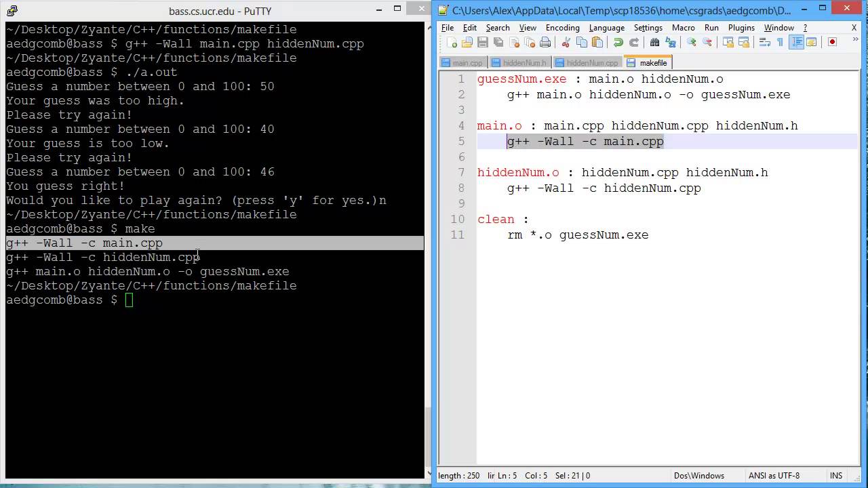Toggle the indent guide toolbar button
Viewport: 868px width, 488px height.
[x=796, y=42]
